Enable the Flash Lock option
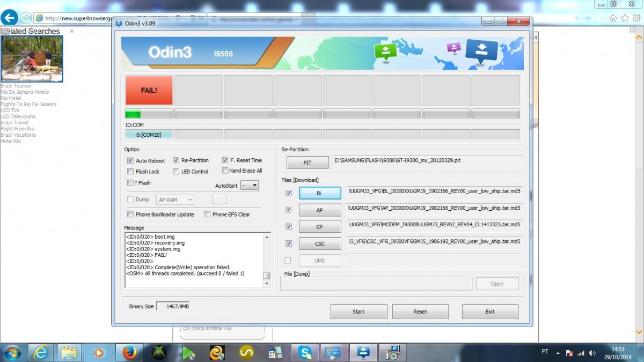 pos(130,172)
